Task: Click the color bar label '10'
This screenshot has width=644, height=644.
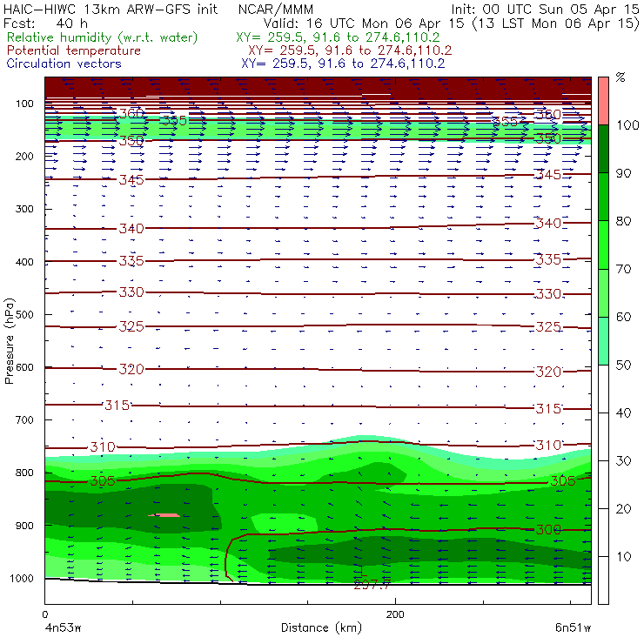Action: pyautogui.click(x=623, y=557)
